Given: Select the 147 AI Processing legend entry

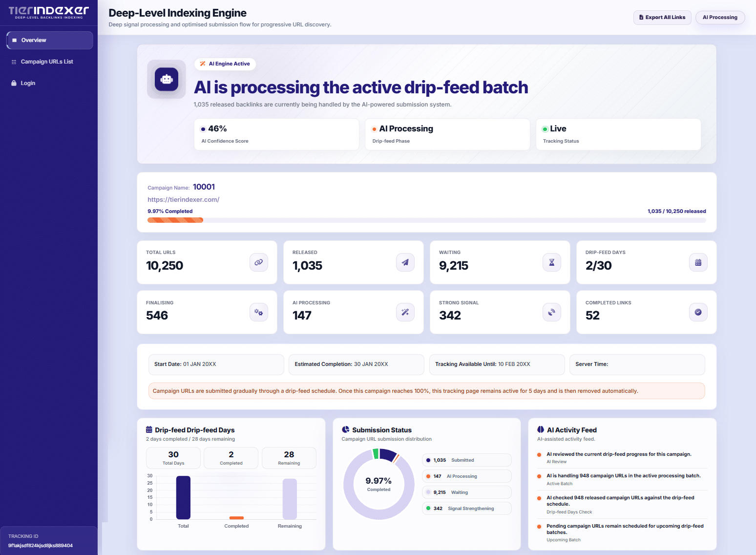Looking at the screenshot, I should pyautogui.click(x=466, y=476).
